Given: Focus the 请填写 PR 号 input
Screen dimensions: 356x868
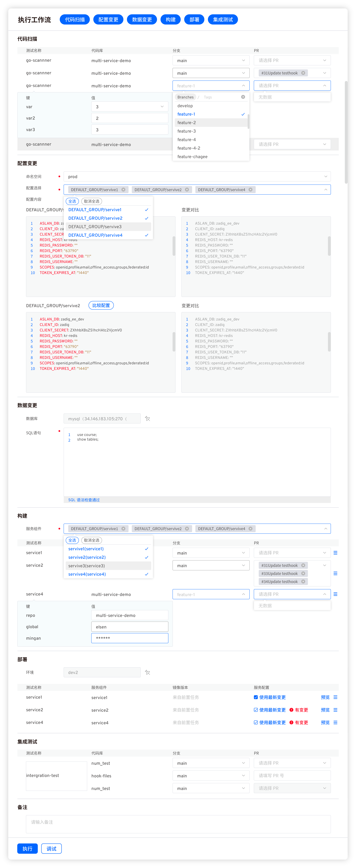Looking at the screenshot, I should [x=292, y=776].
